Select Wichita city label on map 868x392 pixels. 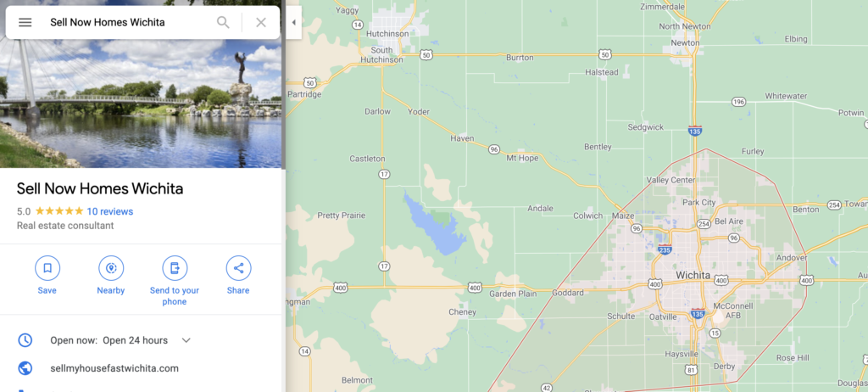click(693, 276)
